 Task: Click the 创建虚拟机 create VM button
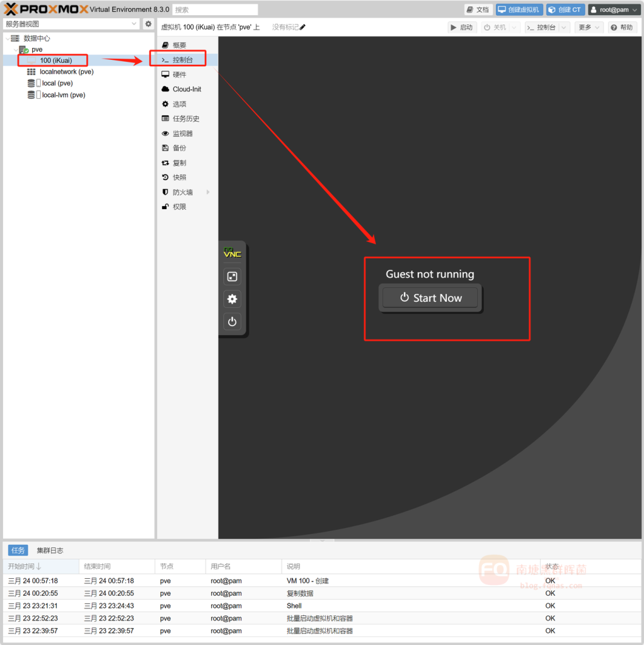[519, 9]
